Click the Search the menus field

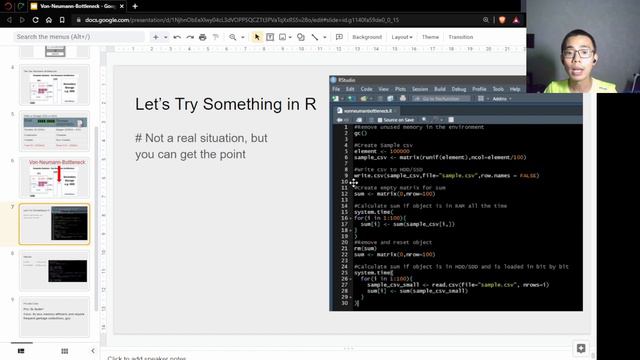pos(80,37)
